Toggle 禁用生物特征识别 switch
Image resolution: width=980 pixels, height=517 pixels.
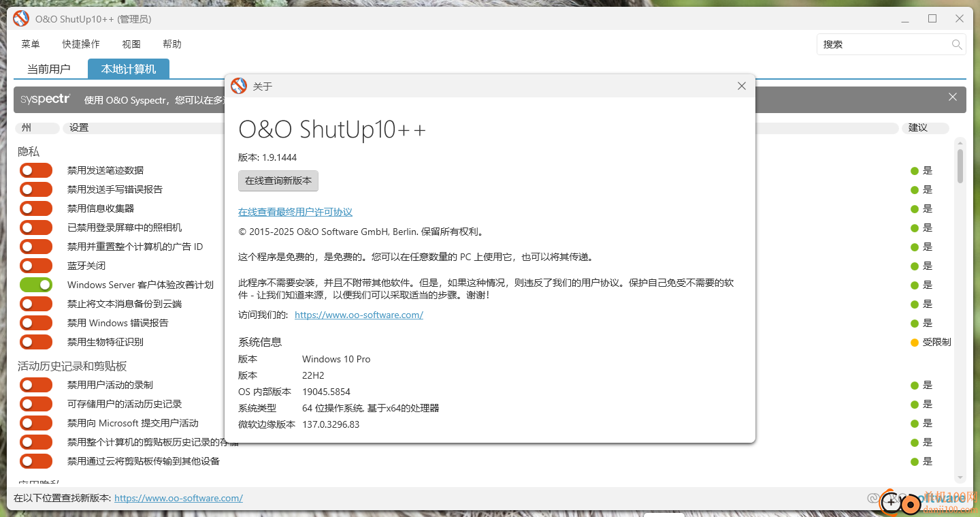click(36, 342)
